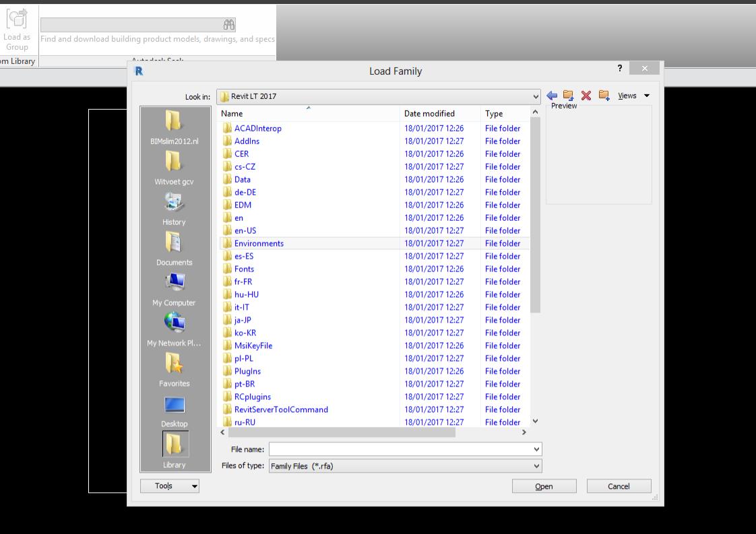The height and width of the screenshot is (534, 756).
Task: Create a new folder
Action: pyautogui.click(x=604, y=96)
